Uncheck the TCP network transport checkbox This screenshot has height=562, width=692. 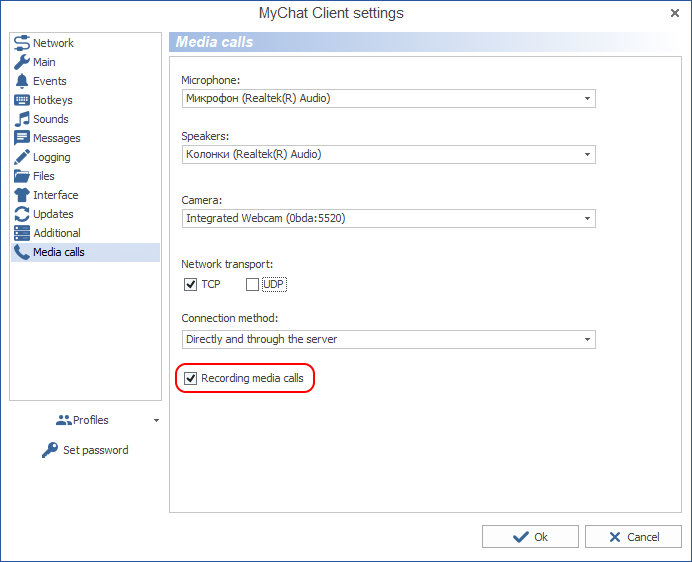pyautogui.click(x=190, y=284)
